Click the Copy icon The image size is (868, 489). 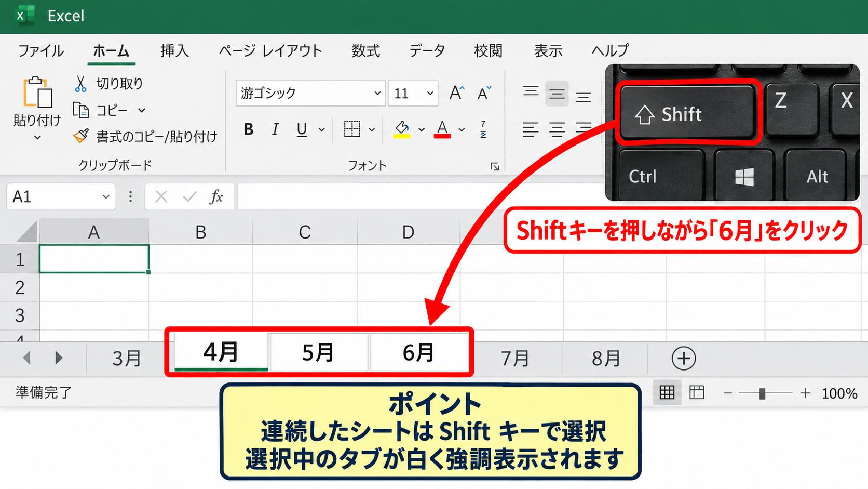pos(80,110)
